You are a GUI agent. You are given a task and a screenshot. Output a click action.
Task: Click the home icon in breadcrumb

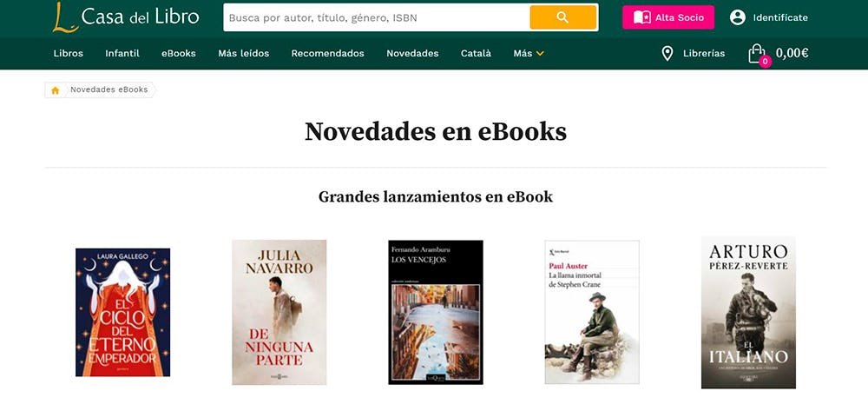(x=55, y=90)
